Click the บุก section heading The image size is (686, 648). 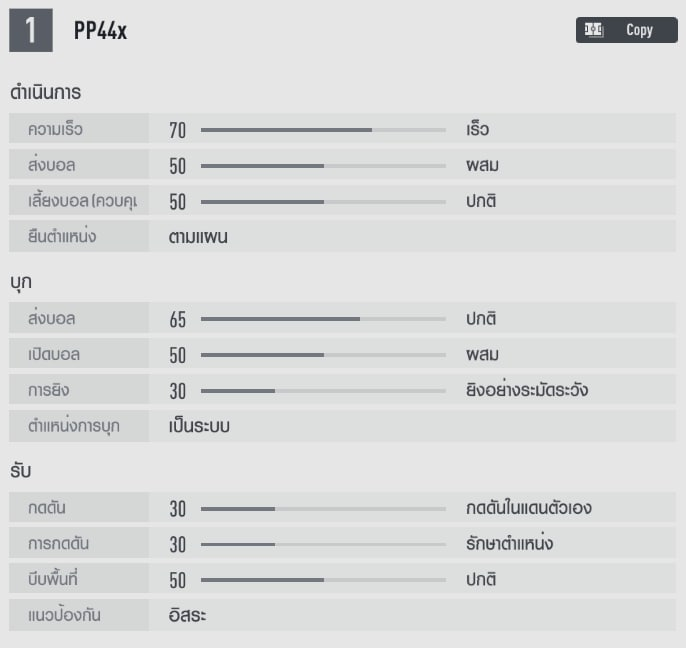click(x=21, y=282)
